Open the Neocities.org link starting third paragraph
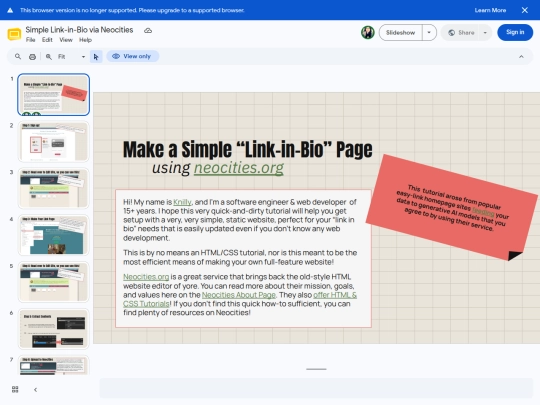The width and height of the screenshot is (540, 405). [146, 277]
